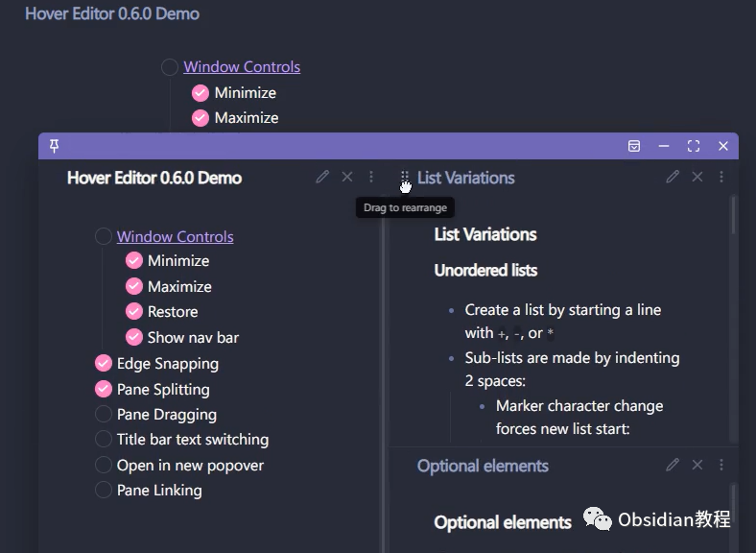Click pencil edit icon for Hover Editor Demo pane

pyautogui.click(x=322, y=177)
